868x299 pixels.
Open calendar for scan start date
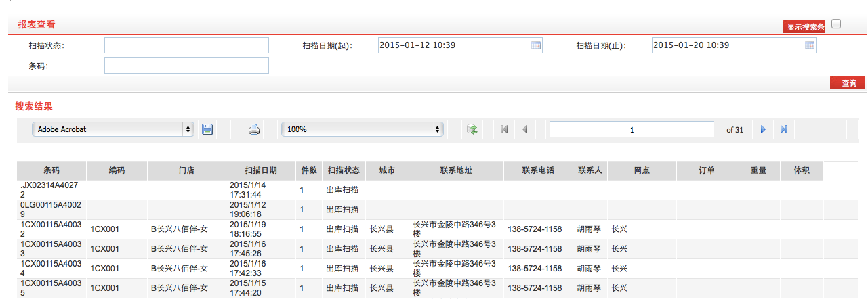point(535,45)
